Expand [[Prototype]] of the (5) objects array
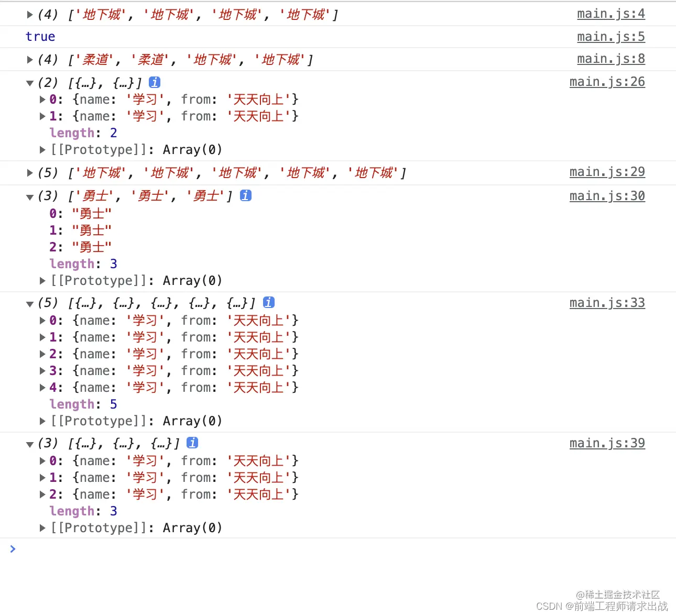Screen dimensions: 676x616 [42, 421]
